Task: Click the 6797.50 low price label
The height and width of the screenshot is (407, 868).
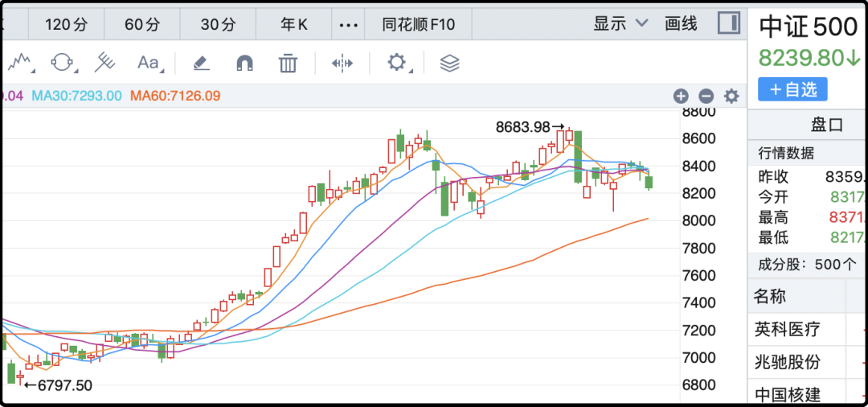Action: pos(65,385)
